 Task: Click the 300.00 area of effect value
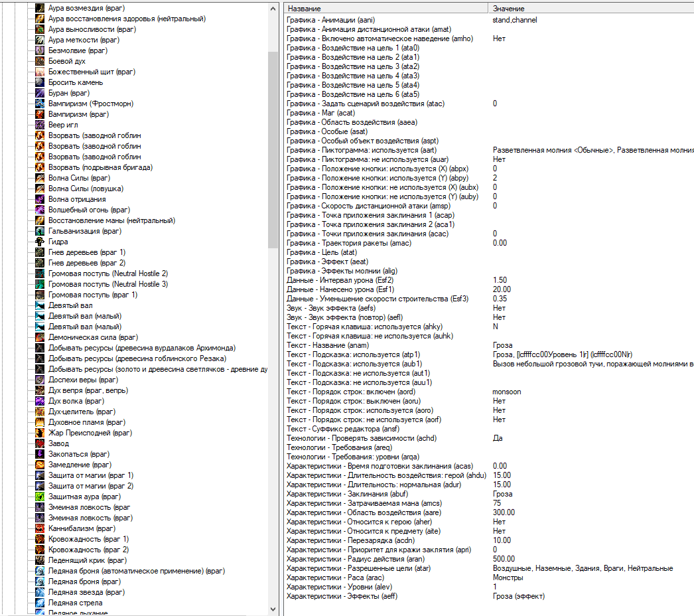(x=504, y=513)
